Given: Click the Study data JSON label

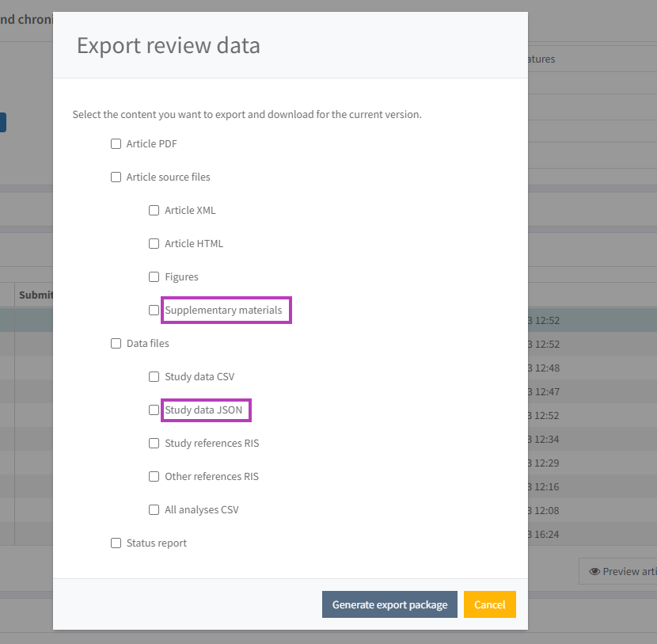Looking at the screenshot, I should coord(203,410).
